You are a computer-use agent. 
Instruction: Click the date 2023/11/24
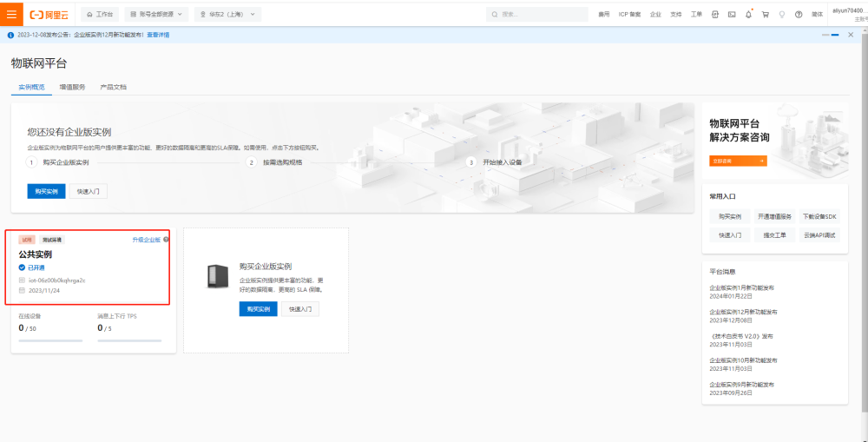coord(43,290)
